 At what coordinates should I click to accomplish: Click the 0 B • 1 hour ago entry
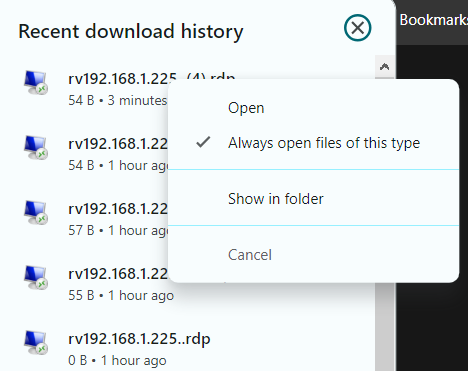pyautogui.click(x=117, y=360)
